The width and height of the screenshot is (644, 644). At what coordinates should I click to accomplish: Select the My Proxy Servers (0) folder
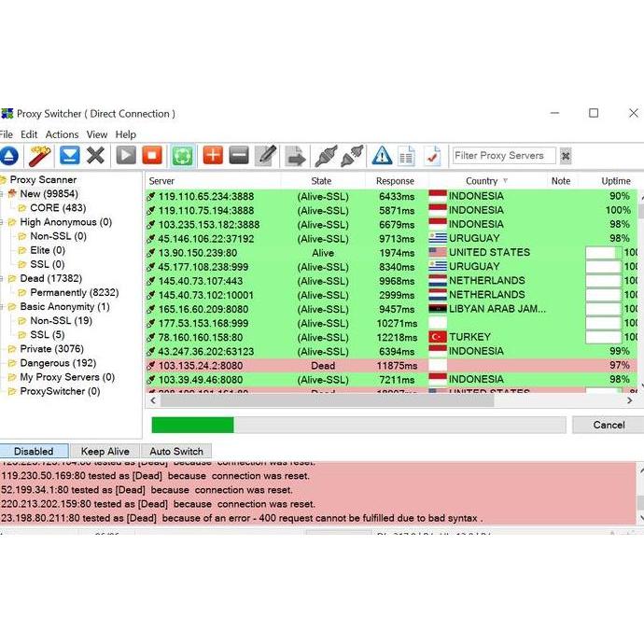pyautogui.click(x=67, y=377)
